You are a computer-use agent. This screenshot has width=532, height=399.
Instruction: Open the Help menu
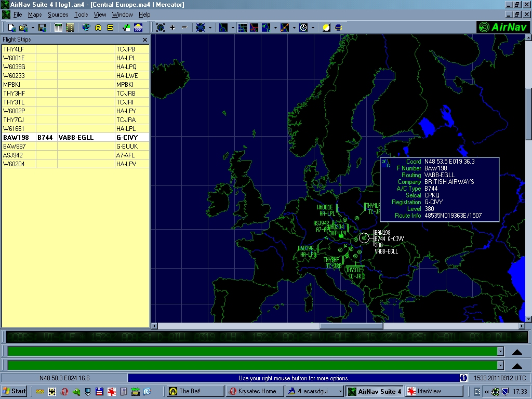[x=144, y=15]
